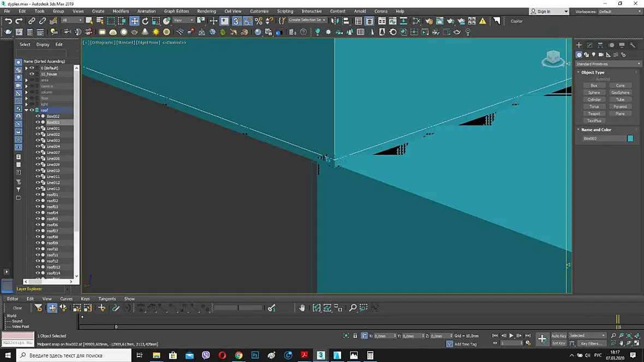Select the Move transform tool
The height and width of the screenshot is (362, 644).
[134, 21]
